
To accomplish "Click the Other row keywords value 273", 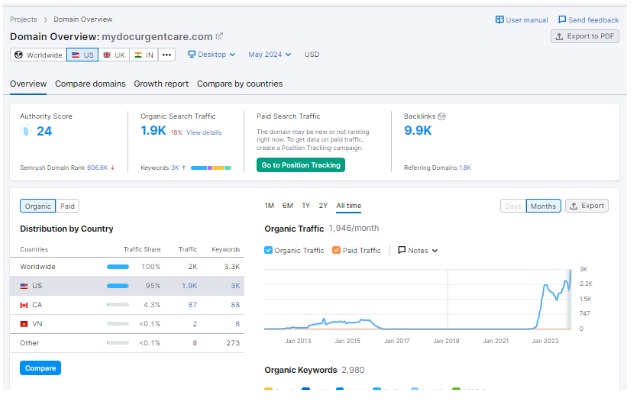I will click(233, 343).
